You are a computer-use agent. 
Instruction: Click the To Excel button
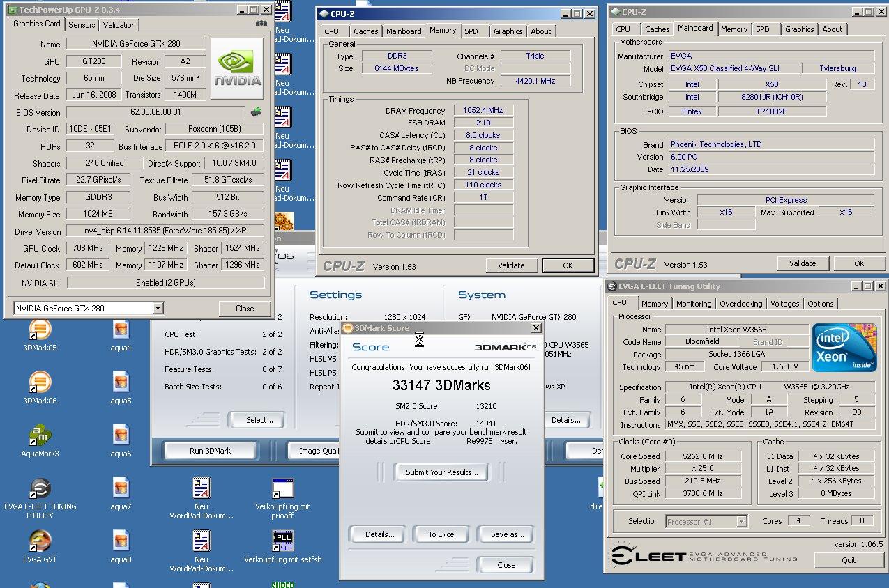[442, 534]
